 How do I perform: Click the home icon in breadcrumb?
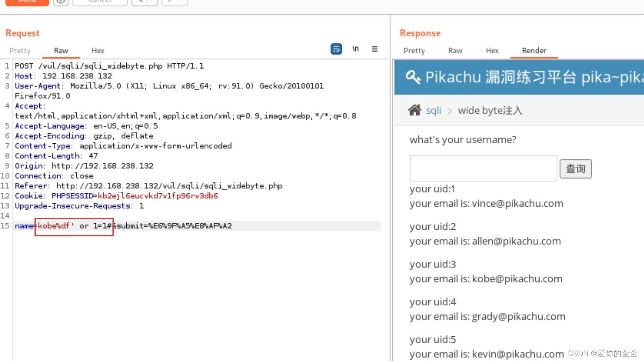tap(415, 110)
